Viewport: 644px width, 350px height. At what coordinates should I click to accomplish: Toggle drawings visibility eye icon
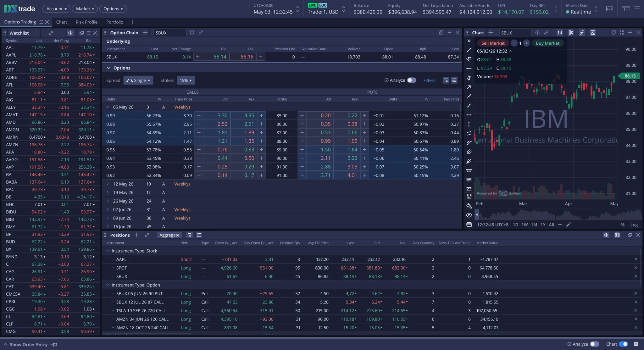[x=469, y=215]
